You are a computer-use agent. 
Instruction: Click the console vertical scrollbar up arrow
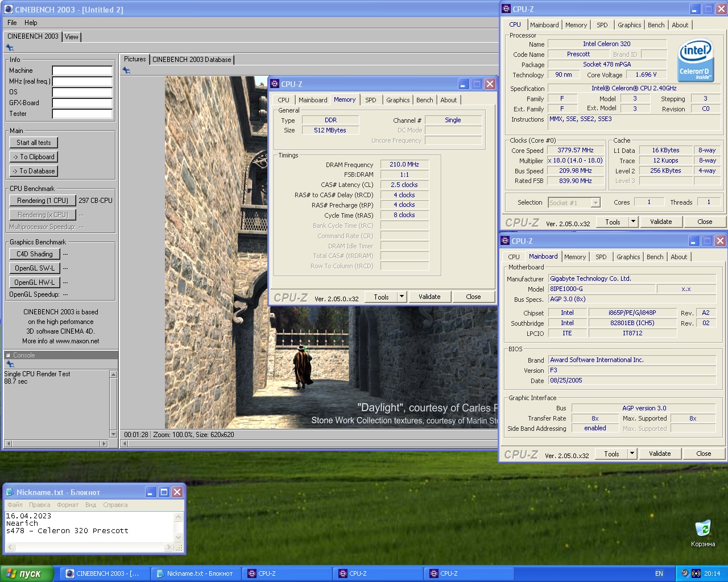[x=113, y=374]
